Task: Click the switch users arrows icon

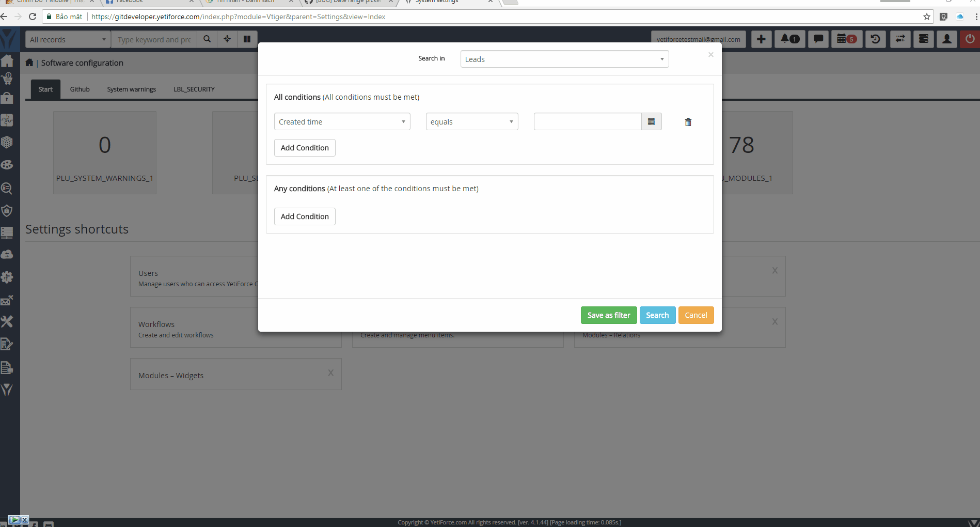Action: tap(900, 39)
